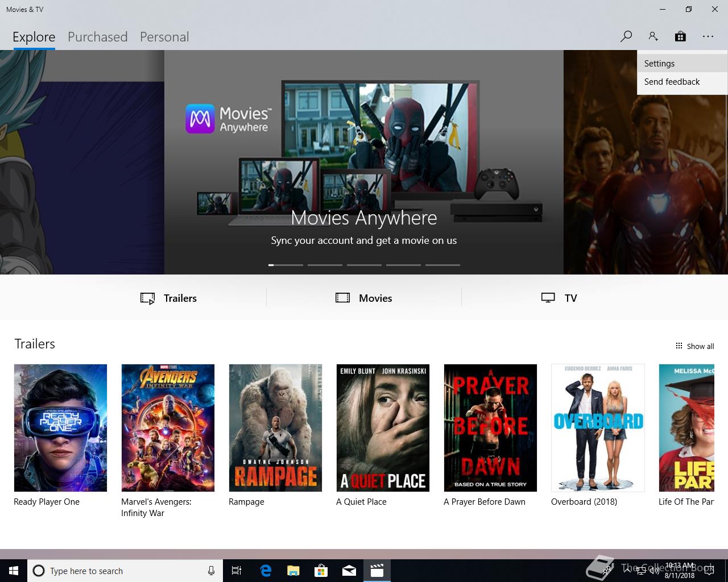728x582 pixels.
Task: Select the fourth carousel slide indicator
Action: pyautogui.click(x=403, y=265)
